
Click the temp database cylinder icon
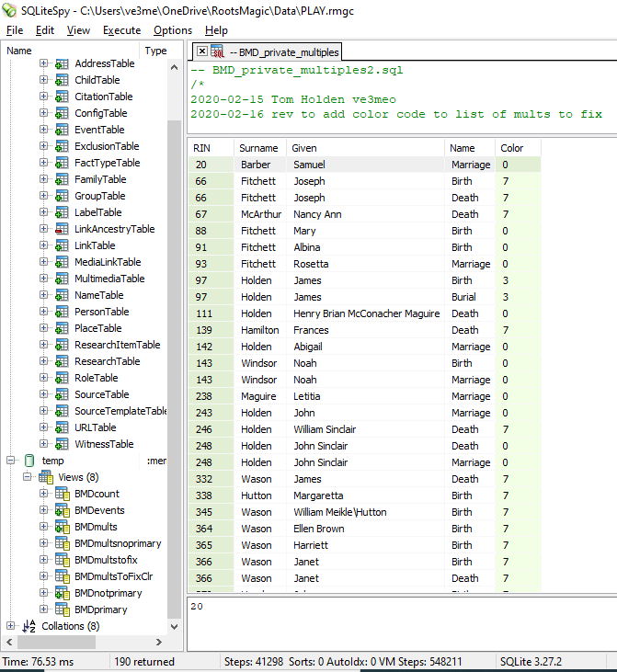[x=29, y=461]
